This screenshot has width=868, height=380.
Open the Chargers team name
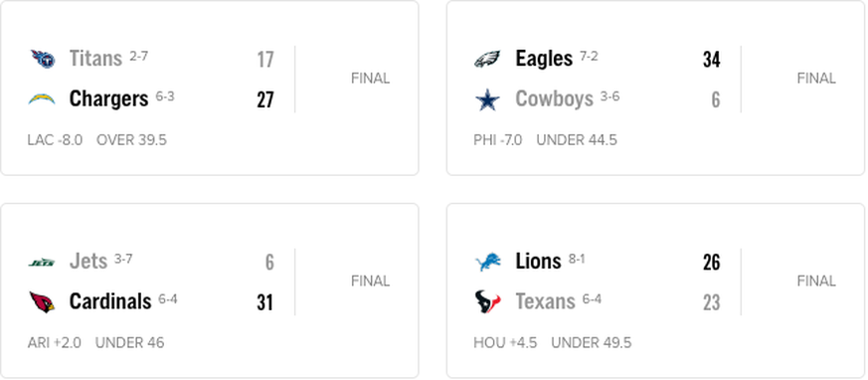click(108, 99)
